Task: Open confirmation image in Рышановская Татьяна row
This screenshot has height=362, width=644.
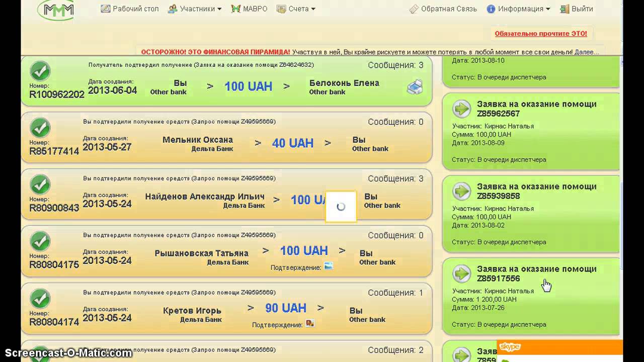Action: tap(329, 266)
